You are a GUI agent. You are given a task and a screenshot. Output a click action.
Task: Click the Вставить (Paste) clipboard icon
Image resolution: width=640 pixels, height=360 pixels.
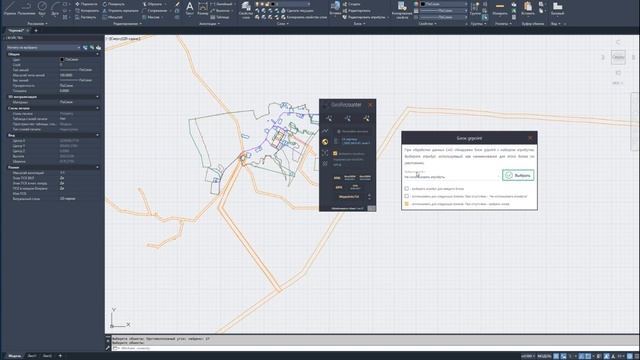coord(528,8)
